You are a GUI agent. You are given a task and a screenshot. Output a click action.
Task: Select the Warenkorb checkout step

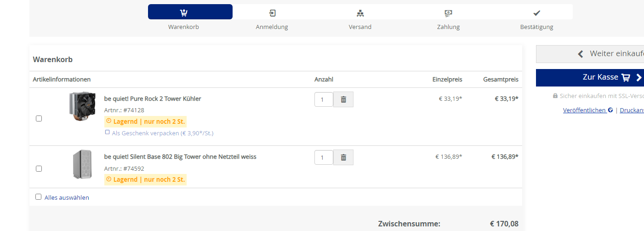[x=190, y=12]
